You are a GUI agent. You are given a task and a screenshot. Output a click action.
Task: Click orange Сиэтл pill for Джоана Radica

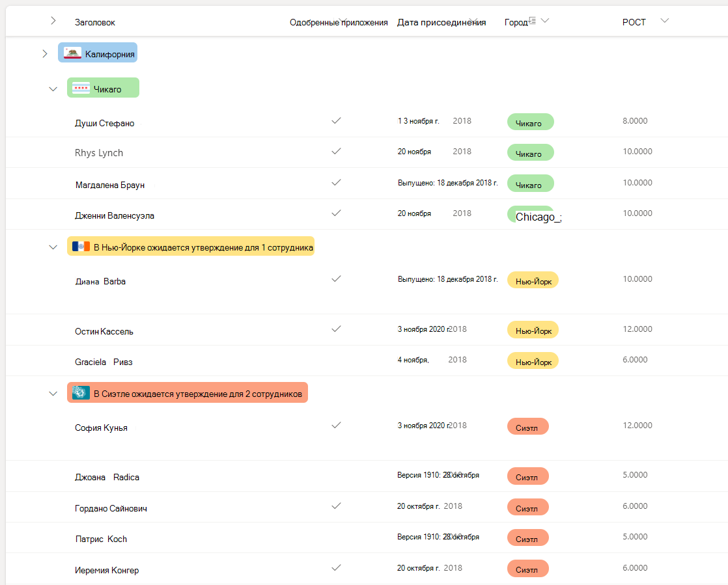coord(527,476)
